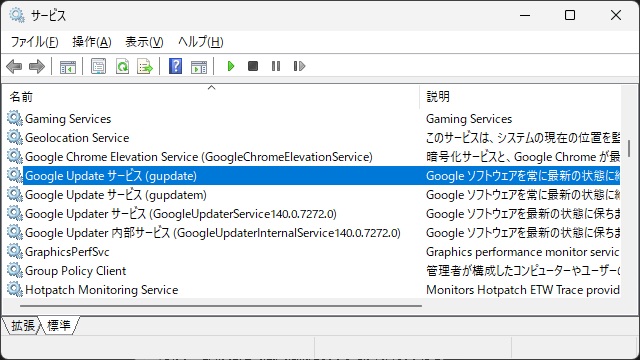Image resolution: width=640 pixels, height=360 pixels.
Task: Click the gear icon beside Geolocation Service
Action: [x=15, y=138]
